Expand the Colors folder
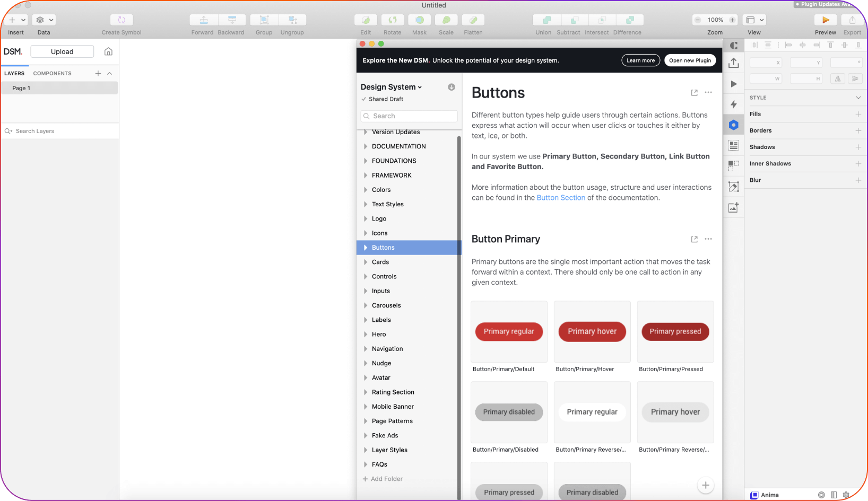Viewport: 868px width, 501px height. coord(366,190)
